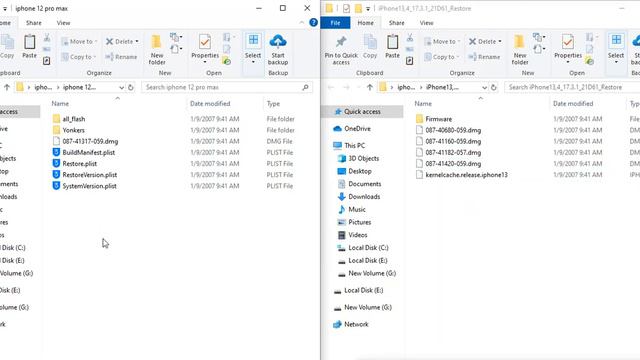Viewport: 640px width, 360px height.
Task: Click Rename in the right window ribbon
Action: pos(484,57)
